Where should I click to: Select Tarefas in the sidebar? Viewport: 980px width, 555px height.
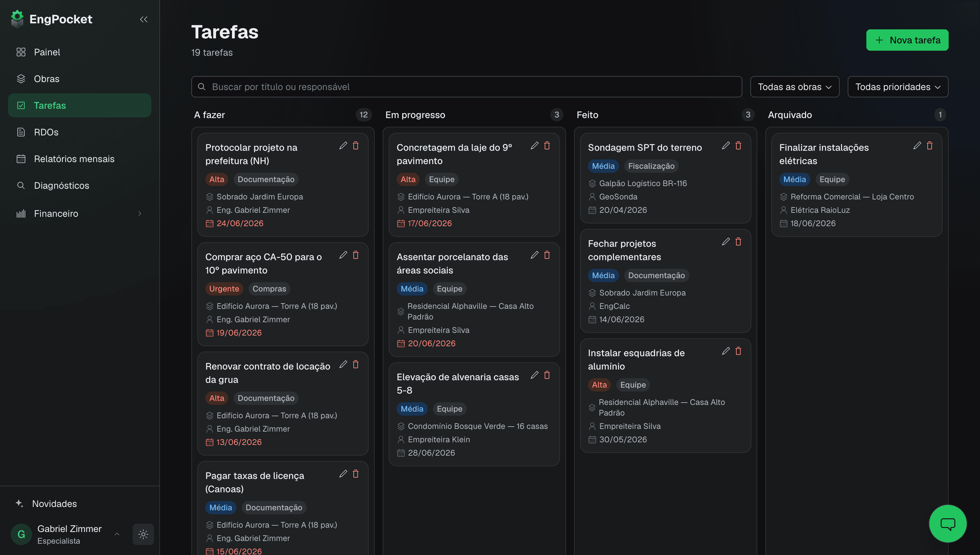[x=80, y=106]
